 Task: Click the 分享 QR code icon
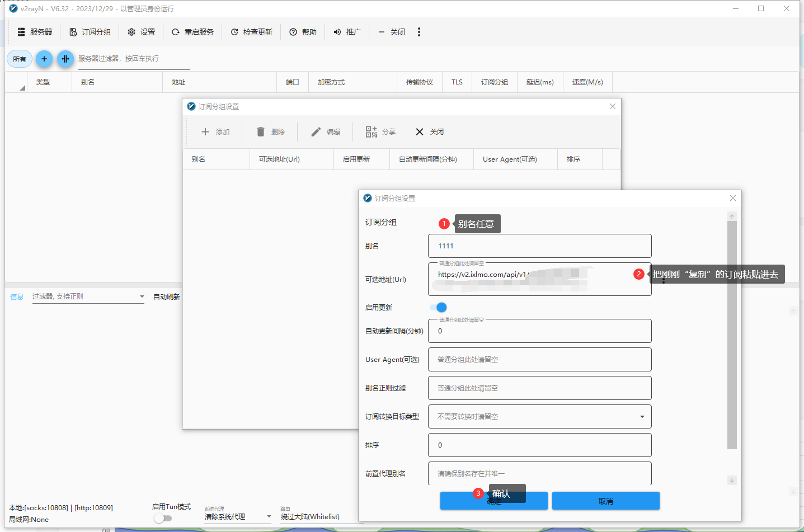[x=371, y=132]
